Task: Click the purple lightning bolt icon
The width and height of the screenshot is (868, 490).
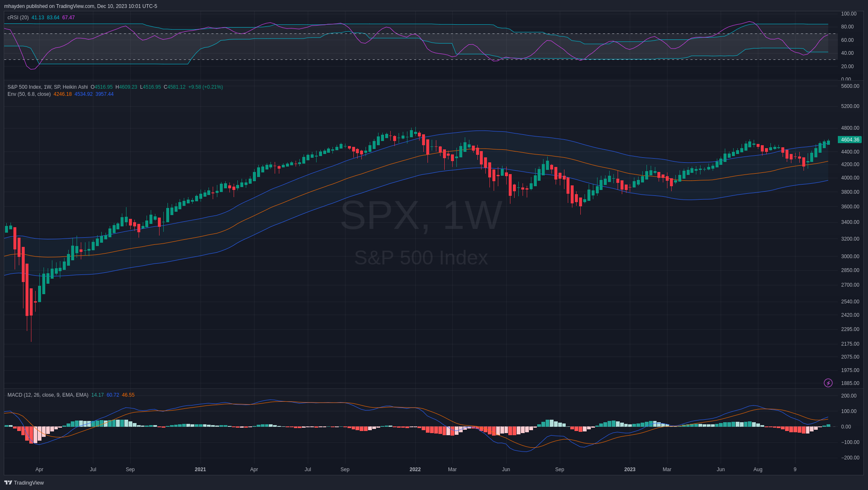Action: (x=828, y=383)
